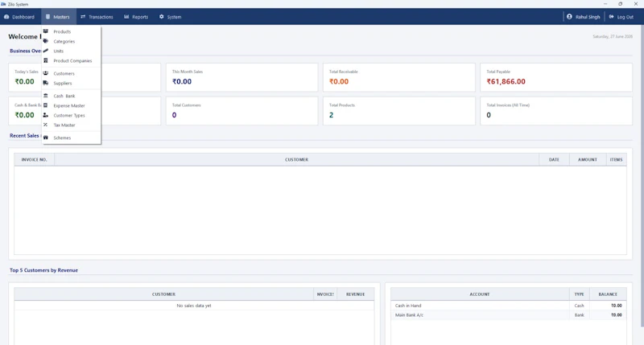Open the System menu
Screen dimensions: 644x345
coord(171,17)
